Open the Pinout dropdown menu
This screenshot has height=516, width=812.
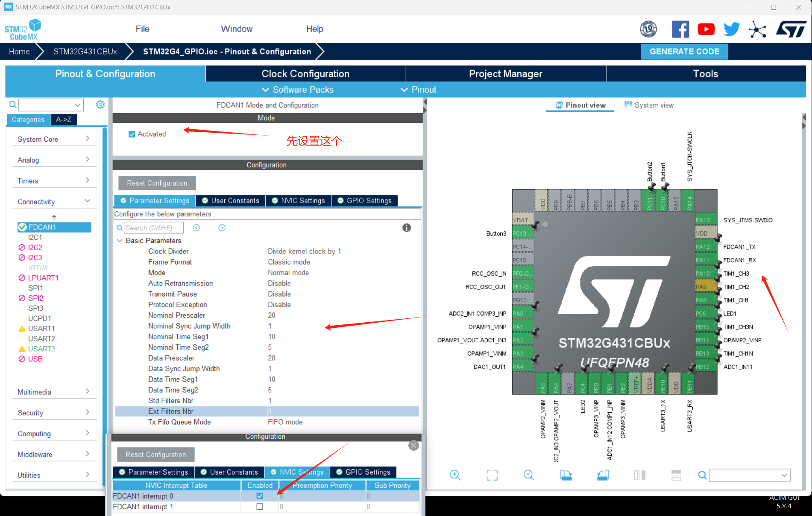418,90
